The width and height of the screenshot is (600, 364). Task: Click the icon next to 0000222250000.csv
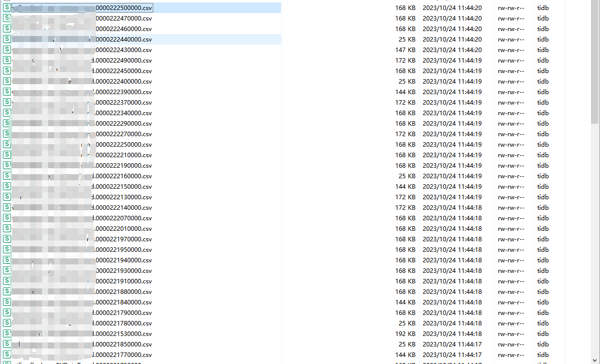[x=7, y=144]
